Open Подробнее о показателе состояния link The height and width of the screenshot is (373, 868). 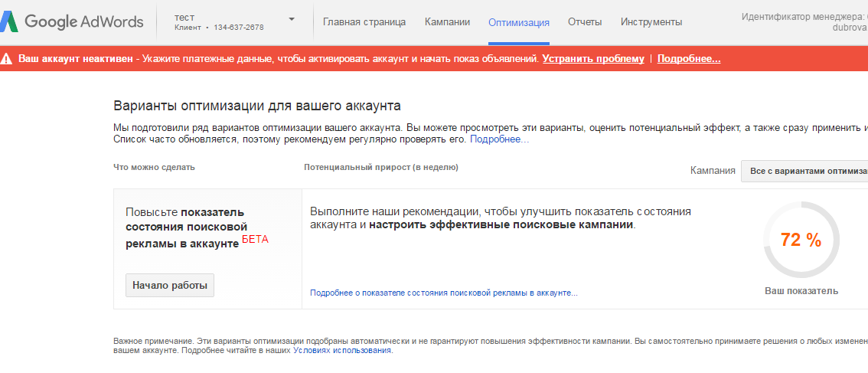click(x=443, y=293)
